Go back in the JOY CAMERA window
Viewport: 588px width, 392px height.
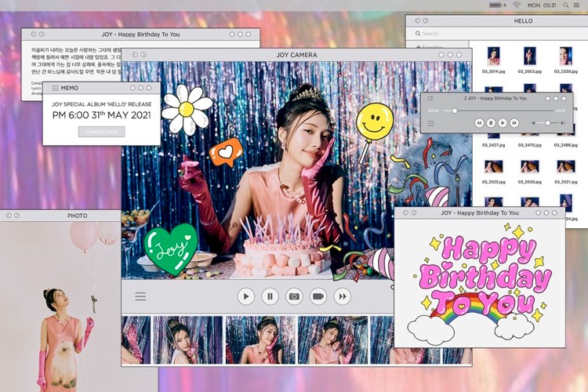coord(134,55)
